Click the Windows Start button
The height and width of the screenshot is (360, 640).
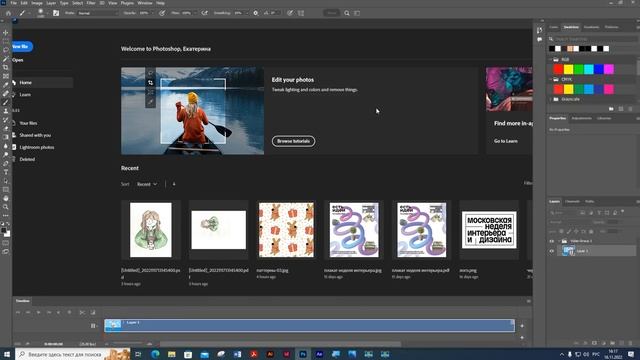(7, 354)
